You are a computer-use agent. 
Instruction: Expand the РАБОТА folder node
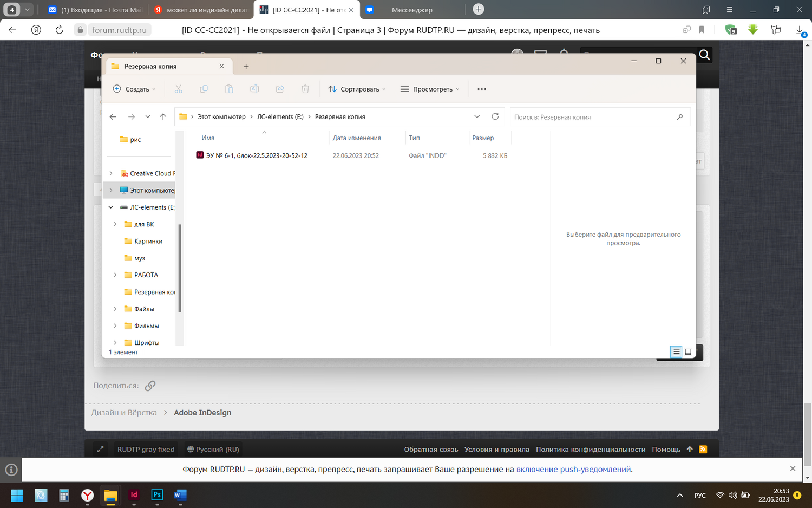115,275
